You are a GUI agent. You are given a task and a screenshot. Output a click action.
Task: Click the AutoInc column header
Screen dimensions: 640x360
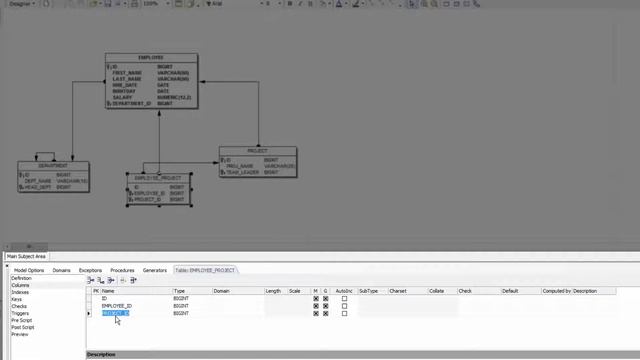(344, 291)
